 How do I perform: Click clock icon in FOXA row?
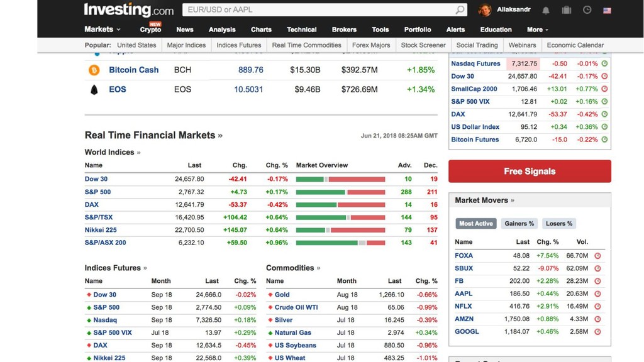597,256
